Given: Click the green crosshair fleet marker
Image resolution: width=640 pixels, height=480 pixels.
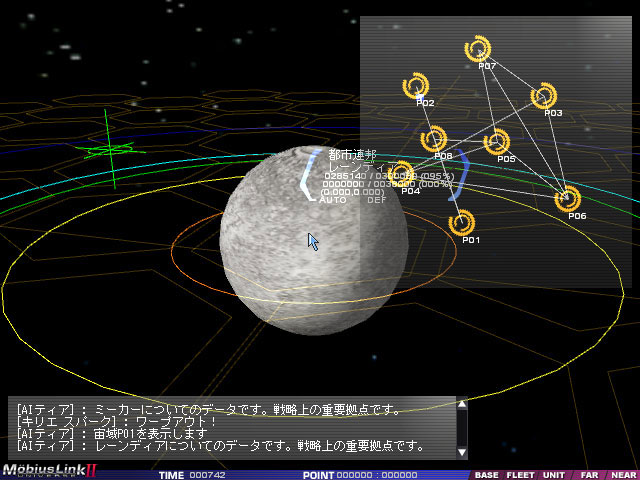Looking at the screenshot, I should pos(111,150).
